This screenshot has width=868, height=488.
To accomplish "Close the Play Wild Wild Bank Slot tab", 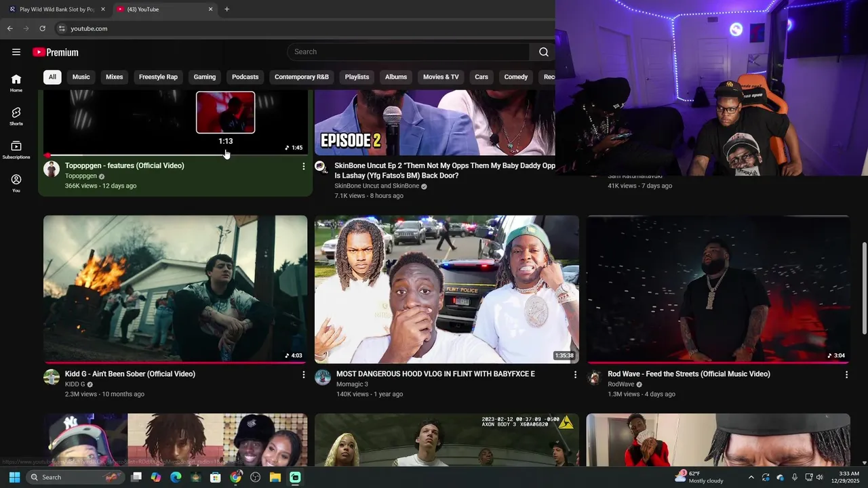I will pos(103,9).
